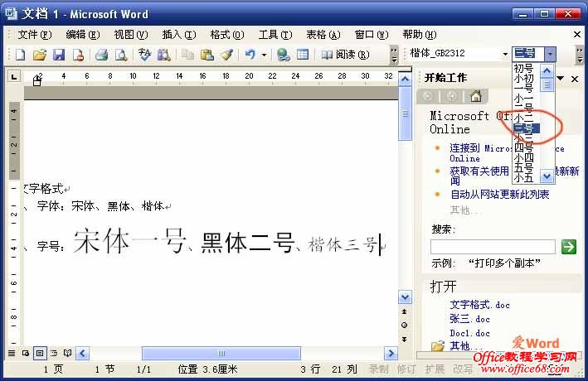Viewport: 588px width, 381px height.
Task: Close the 开始工作 task pane
Action: click(575, 79)
